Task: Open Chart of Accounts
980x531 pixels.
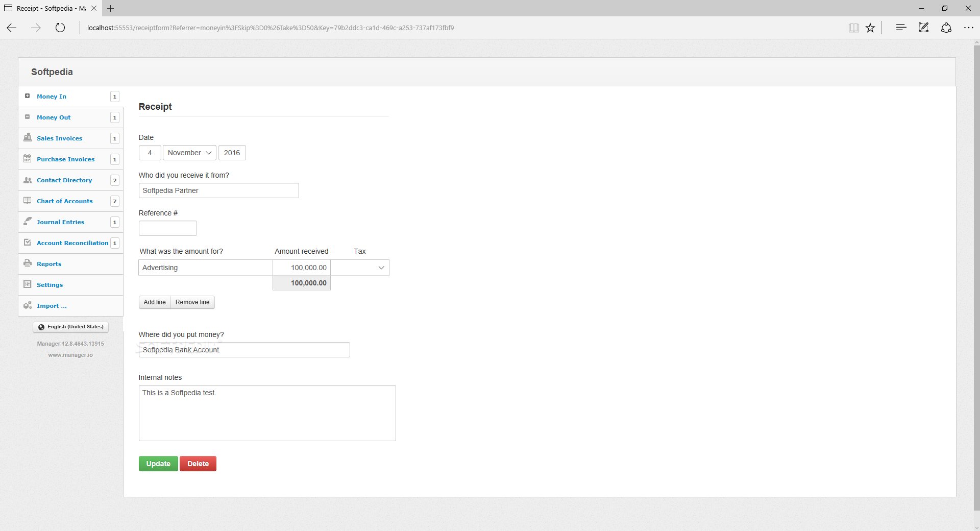Action: [x=65, y=201]
